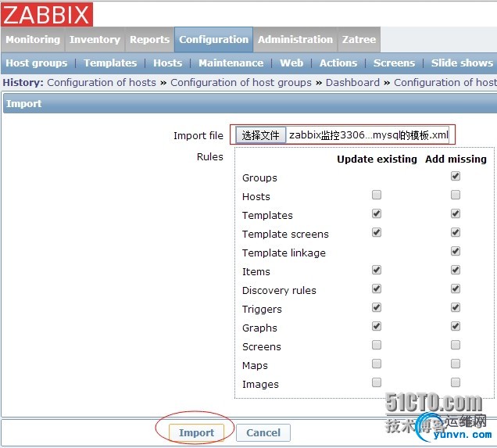The width and height of the screenshot is (497, 448).
Task: Uncheck Update existing for Template screens
Action: pyautogui.click(x=377, y=232)
